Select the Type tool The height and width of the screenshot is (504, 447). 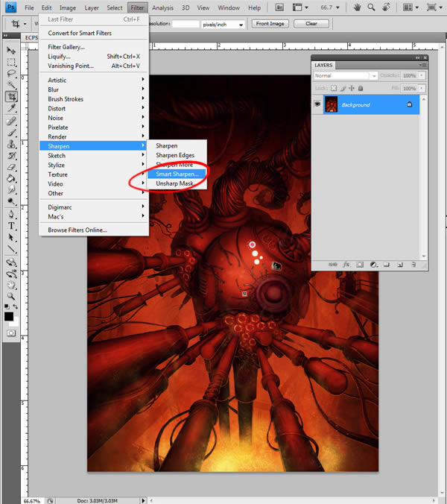tap(11, 226)
